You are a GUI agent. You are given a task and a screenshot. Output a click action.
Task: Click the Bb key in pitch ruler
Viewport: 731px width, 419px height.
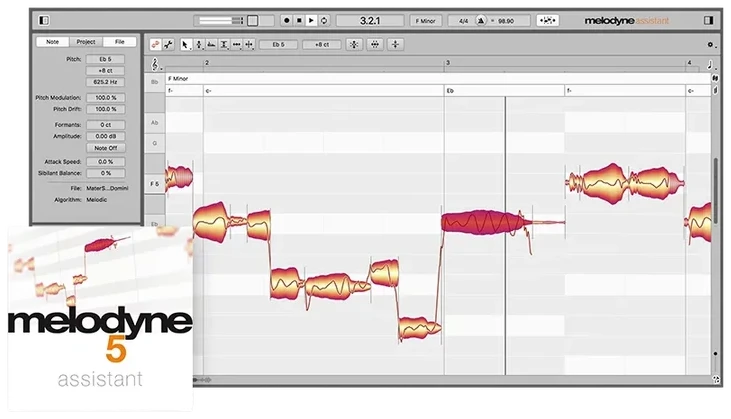(155, 82)
